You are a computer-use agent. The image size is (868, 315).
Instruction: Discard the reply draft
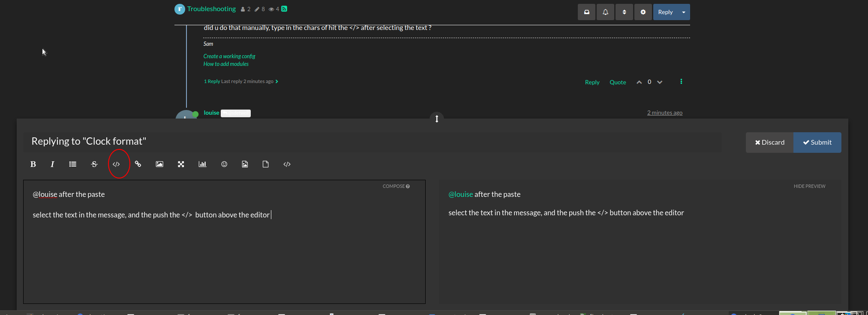[770, 143]
